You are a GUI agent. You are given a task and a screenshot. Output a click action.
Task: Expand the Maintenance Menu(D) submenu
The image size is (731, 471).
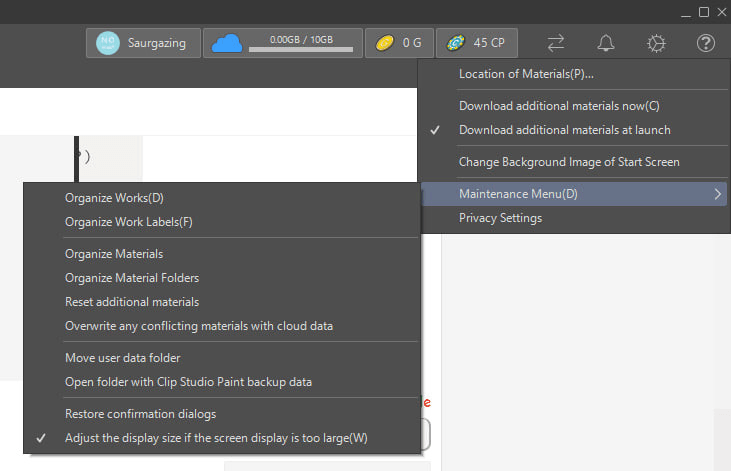pyautogui.click(x=574, y=194)
